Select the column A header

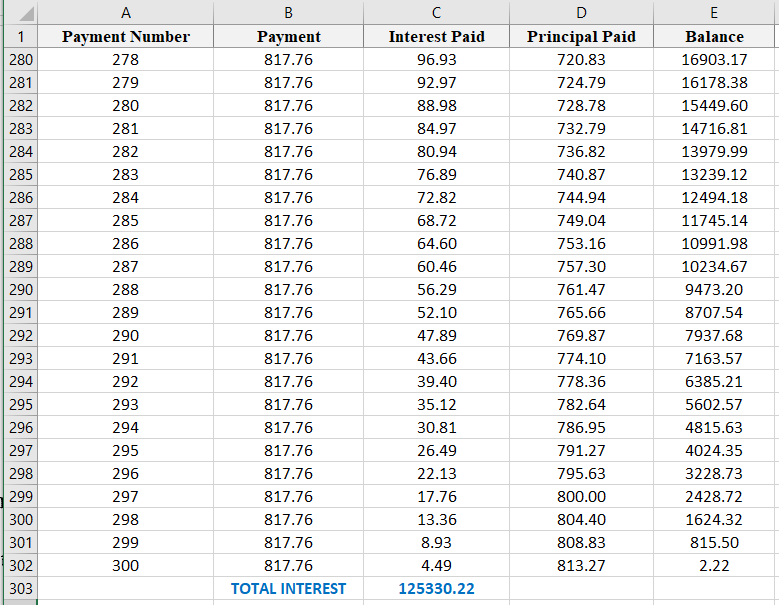125,13
